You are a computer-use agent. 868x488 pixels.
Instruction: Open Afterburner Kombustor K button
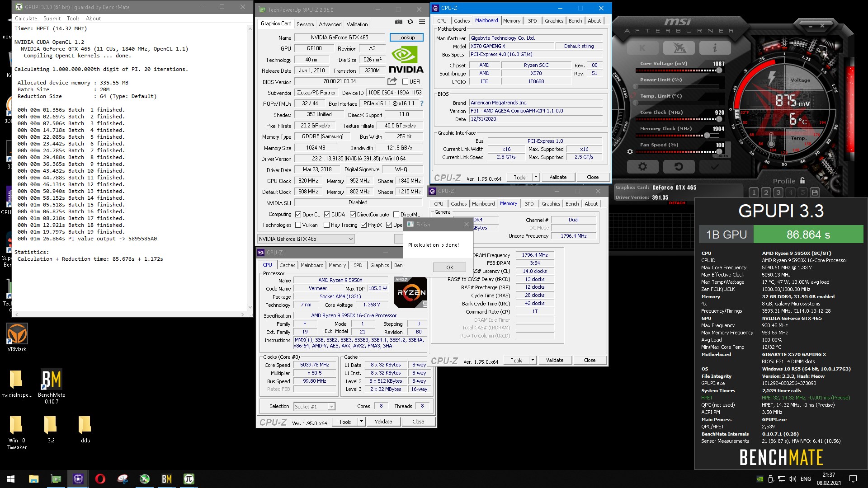642,48
